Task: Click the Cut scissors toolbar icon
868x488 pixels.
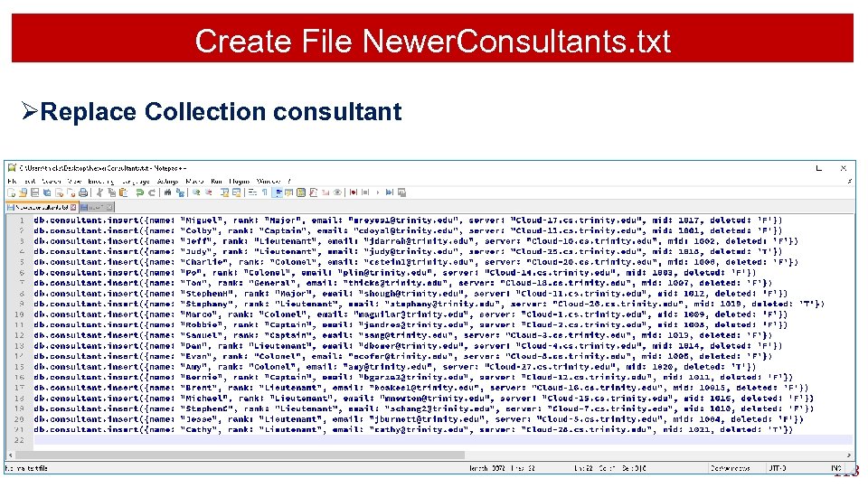Action: pyautogui.click(x=99, y=192)
